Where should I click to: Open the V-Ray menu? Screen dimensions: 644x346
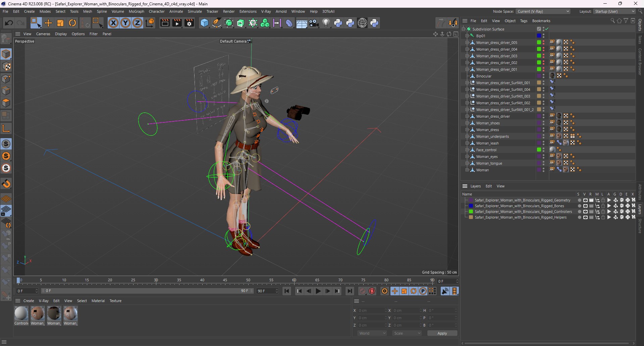(x=266, y=11)
